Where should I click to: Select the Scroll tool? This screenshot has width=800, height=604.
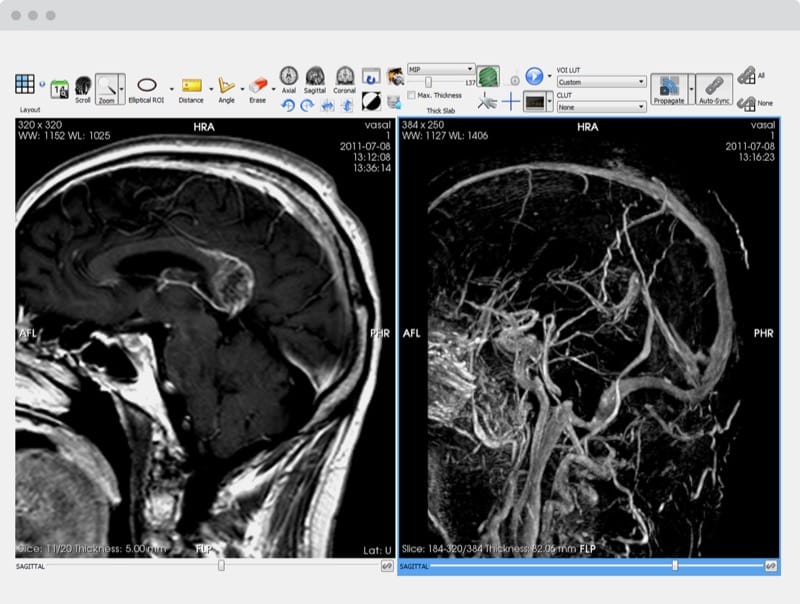tap(83, 86)
